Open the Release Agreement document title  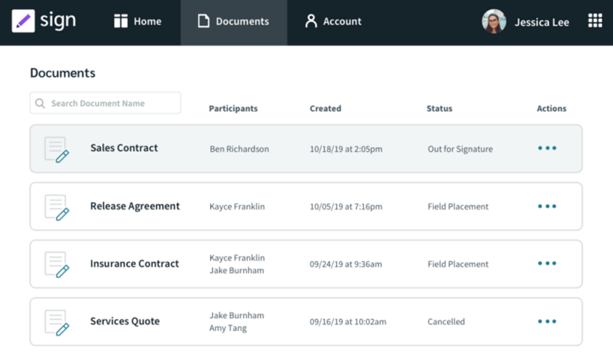[135, 206]
